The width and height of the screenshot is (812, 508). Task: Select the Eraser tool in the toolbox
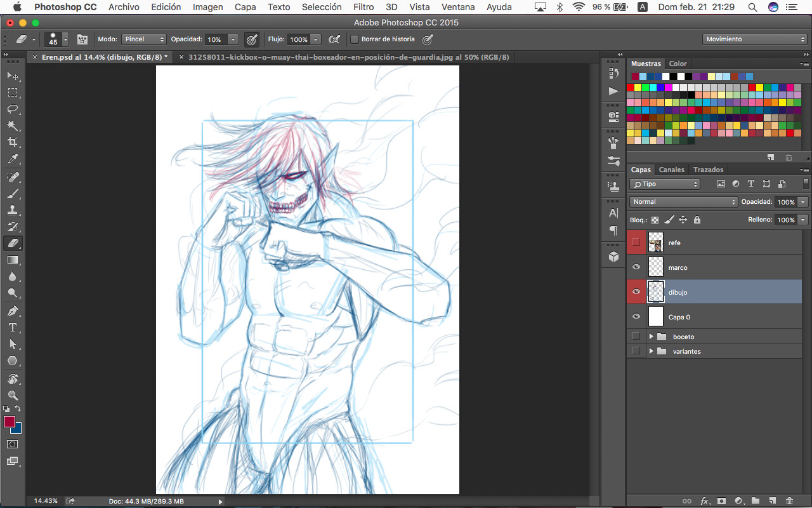13,243
